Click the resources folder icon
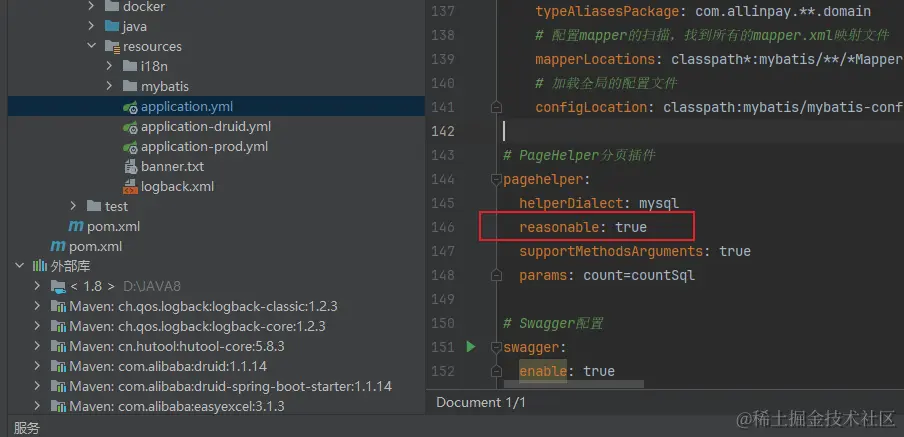 click(x=112, y=47)
